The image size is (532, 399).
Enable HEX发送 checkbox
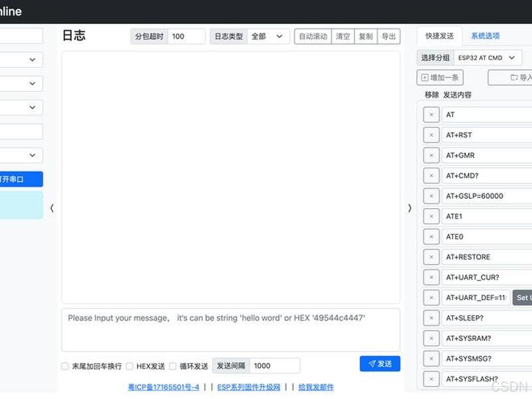pos(129,366)
